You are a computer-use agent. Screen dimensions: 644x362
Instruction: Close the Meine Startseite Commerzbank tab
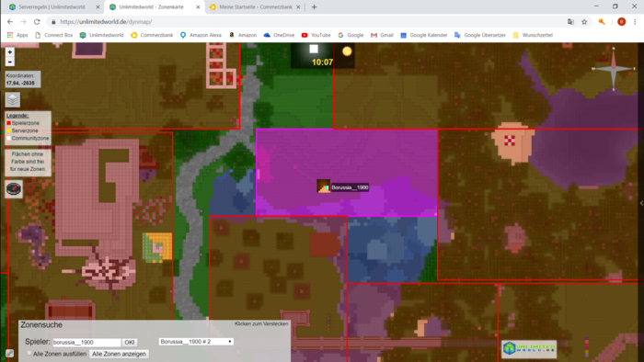click(x=298, y=7)
